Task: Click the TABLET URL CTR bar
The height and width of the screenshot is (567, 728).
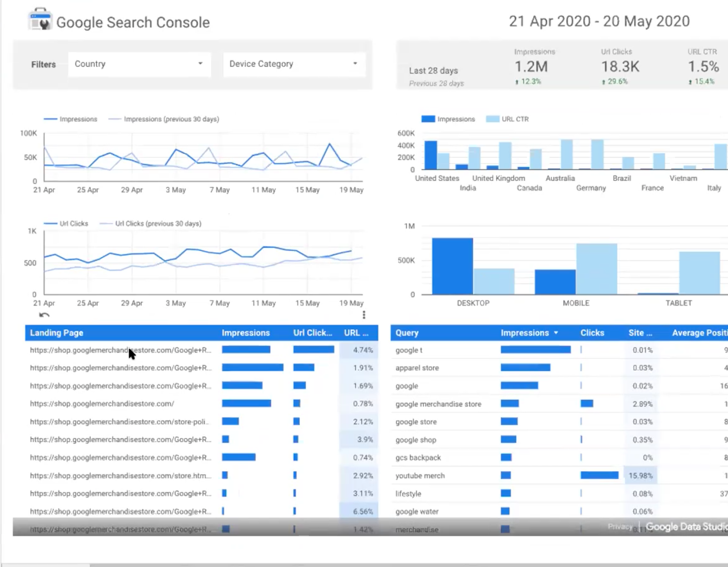Action: point(699,273)
